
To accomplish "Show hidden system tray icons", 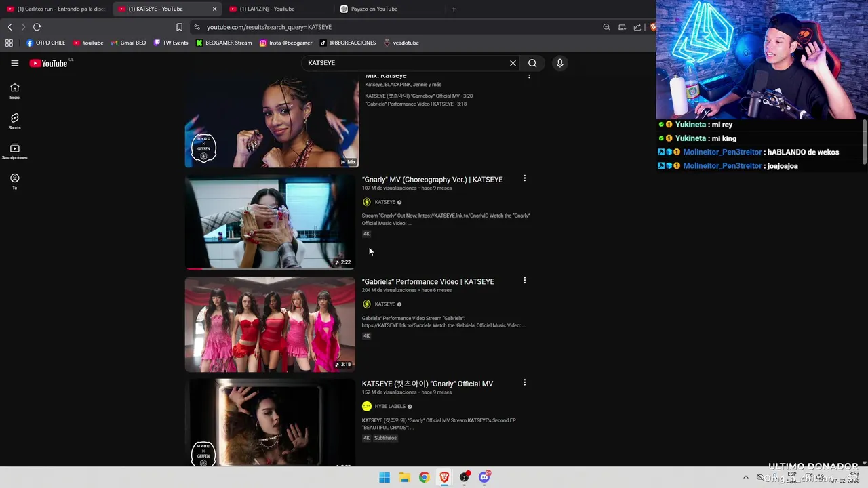I will click(746, 477).
